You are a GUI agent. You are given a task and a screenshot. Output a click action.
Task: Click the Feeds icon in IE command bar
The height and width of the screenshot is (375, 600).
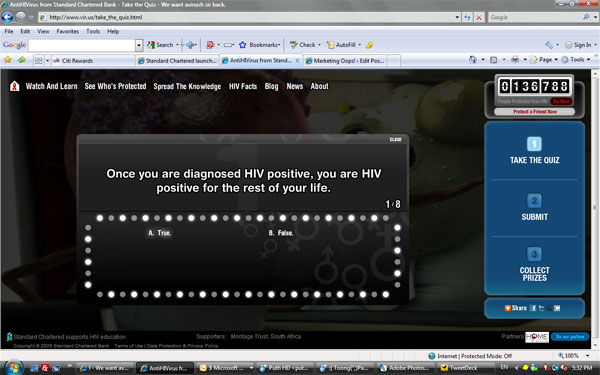[x=494, y=60]
